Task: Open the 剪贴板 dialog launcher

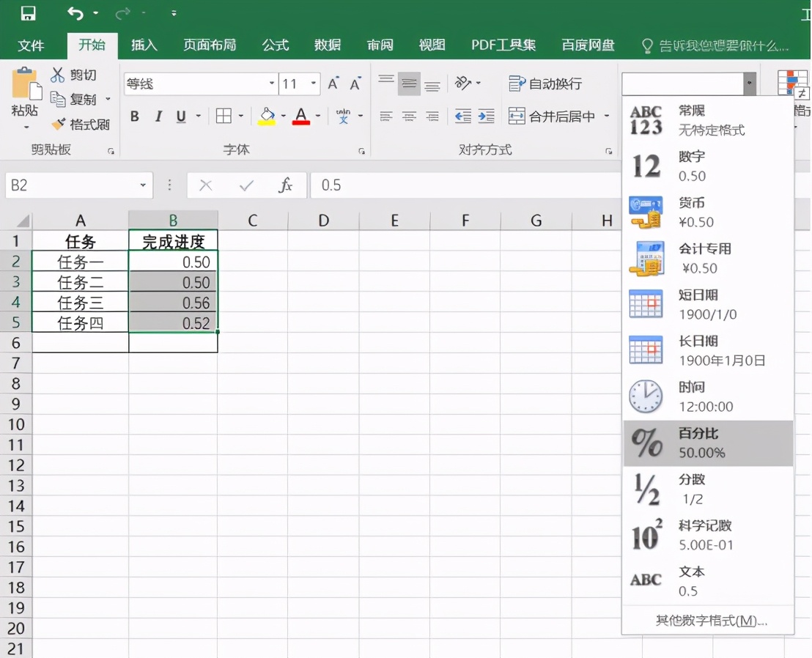Action: (x=111, y=151)
